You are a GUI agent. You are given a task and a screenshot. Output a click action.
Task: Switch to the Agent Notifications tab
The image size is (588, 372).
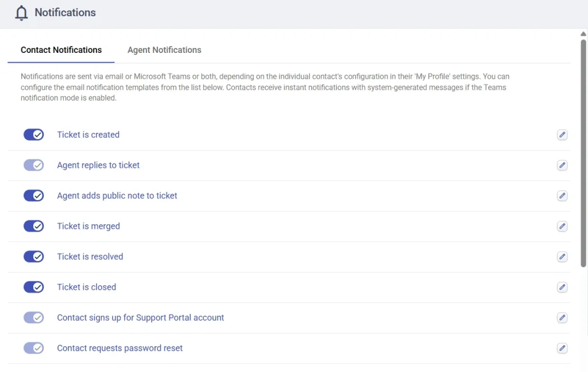[x=164, y=50]
